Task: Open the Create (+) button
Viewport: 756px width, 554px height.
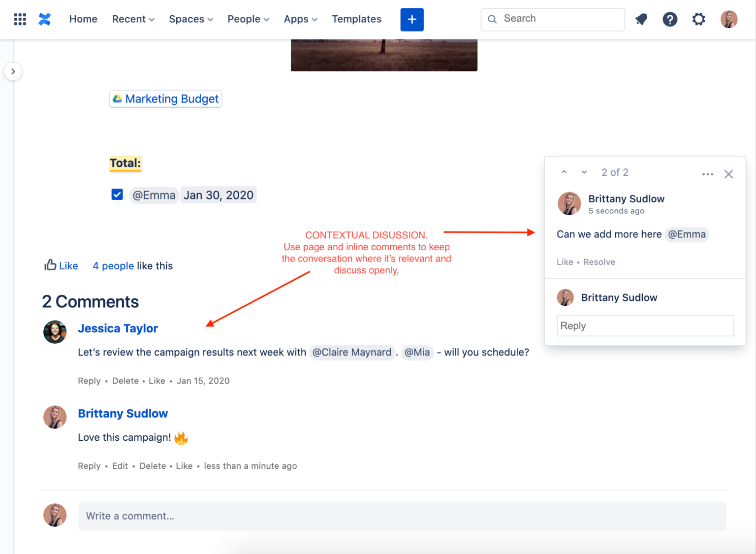Action: click(411, 19)
